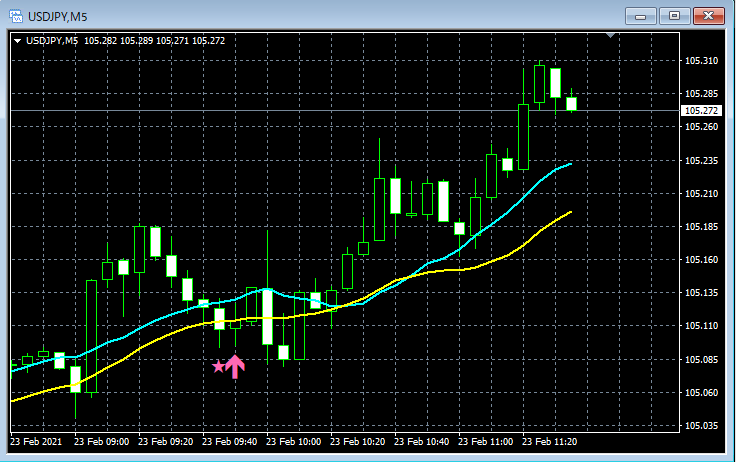736x462 pixels.
Task: Click the time label 23 Feb 11:20
Action: click(550, 442)
